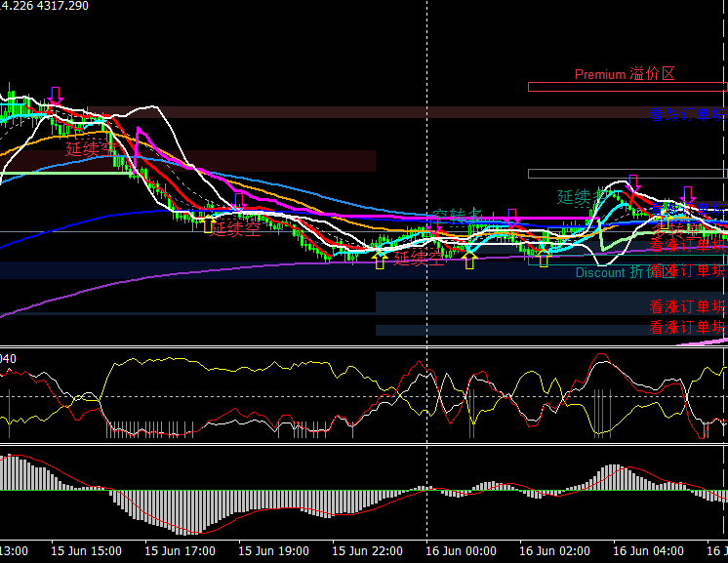Screen dimensions: 728x563
Task: Select yellow up arrow left of 15 Jun 19:00 延续空
Action: (208, 223)
